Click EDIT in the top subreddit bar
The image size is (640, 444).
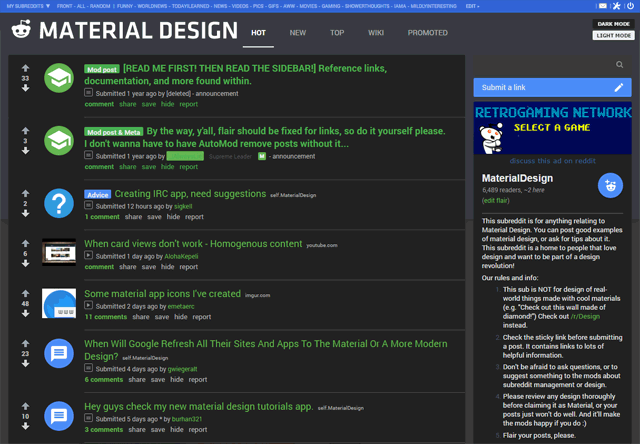(471, 6)
